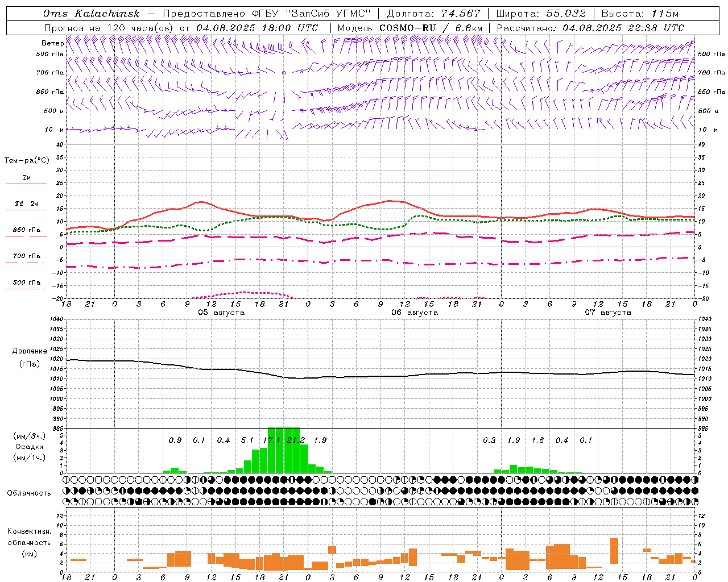
Task: Click the '07 августа' date label
Action: coord(608,313)
